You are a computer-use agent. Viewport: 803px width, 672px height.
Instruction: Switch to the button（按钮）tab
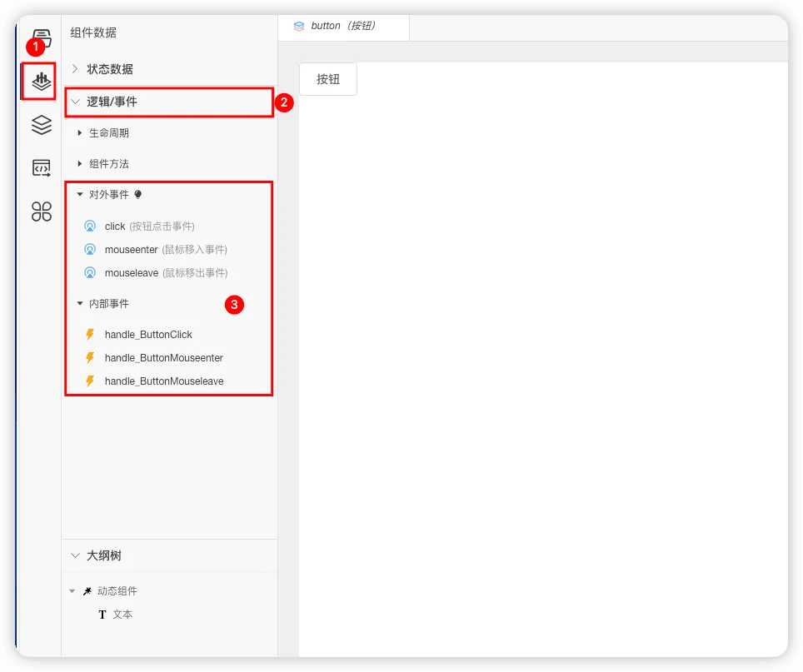coord(344,26)
